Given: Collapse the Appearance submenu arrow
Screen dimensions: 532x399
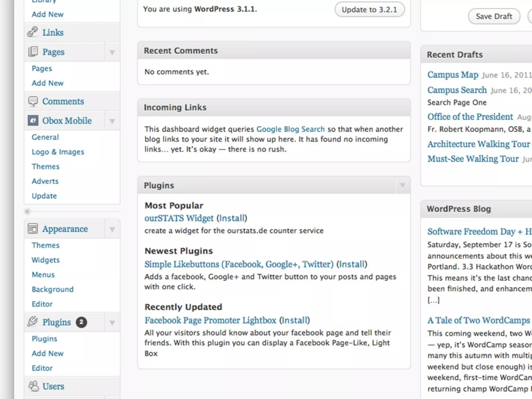Looking at the screenshot, I should tap(112, 229).
